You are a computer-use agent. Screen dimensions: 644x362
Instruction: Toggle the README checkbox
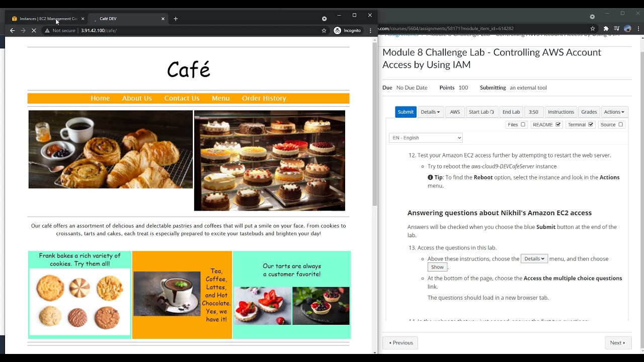[x=558, y=125]
